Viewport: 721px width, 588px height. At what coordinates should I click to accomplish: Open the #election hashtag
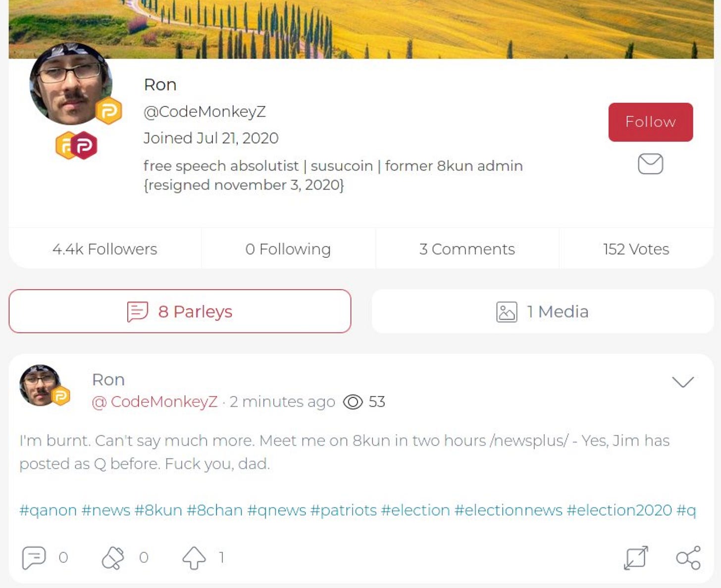pos(416,510)
